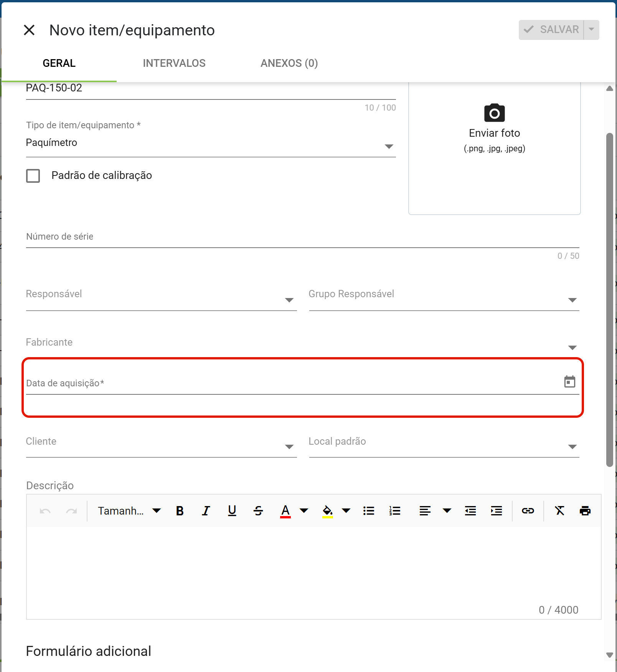Clear text formatting
The image size is (617, 672).
coord(559,511)
